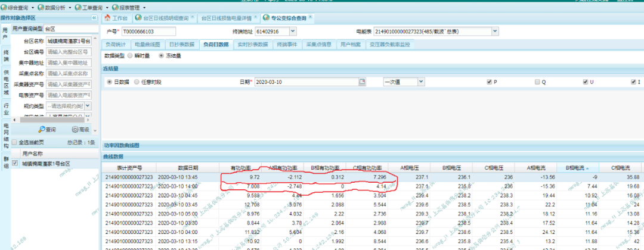Collapse the 操作对象选择区 panel with double-arrow icon
The height and width of the screenshot is (250, 644).
pos(94,18)
